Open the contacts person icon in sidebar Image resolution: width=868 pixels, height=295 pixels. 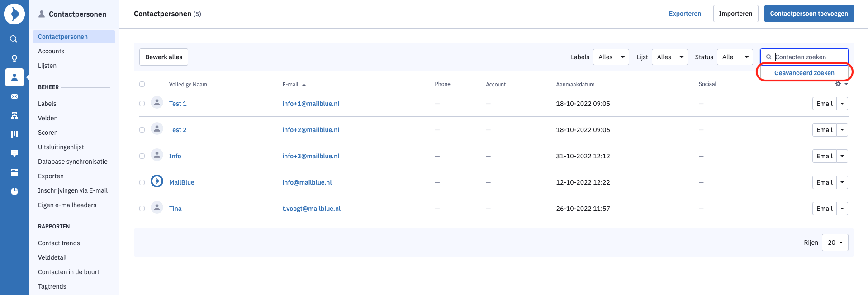pyautogui.click(x=14, y=77)
